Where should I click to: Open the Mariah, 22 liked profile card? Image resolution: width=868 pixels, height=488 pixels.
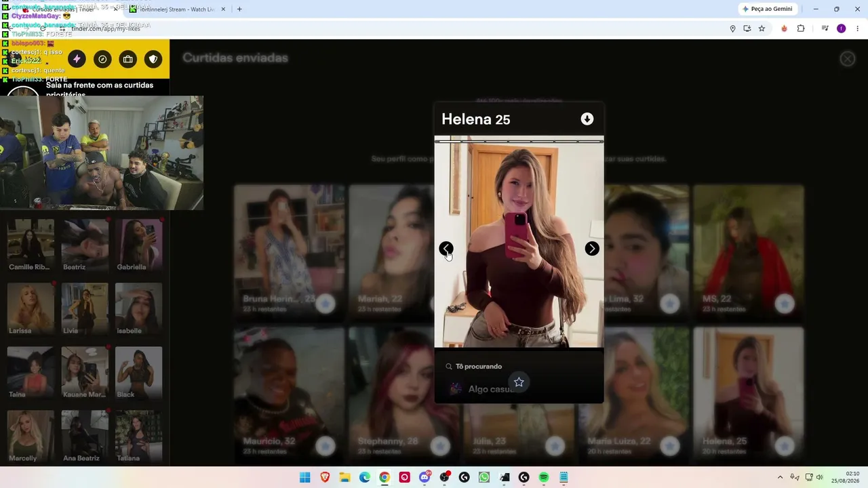click(391, 252)
